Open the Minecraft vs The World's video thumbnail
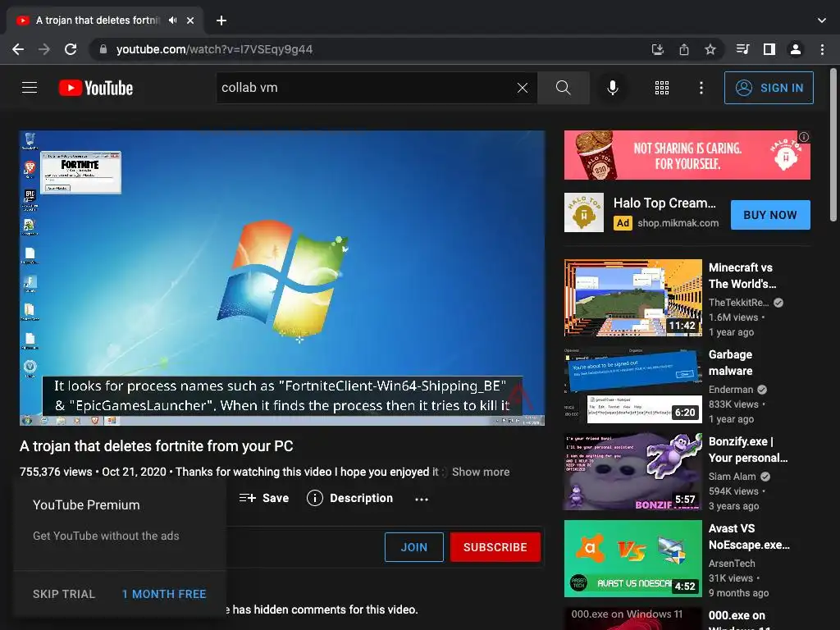The height and width of the screenshot is (630, 840). coord(632,298)
